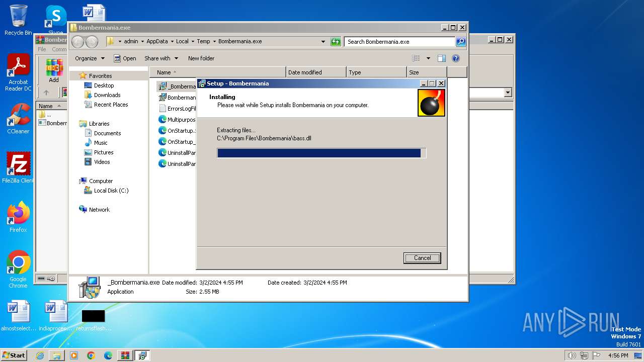Expand the address bar history dropdown
644x362 pixels.
[x=323, y=42]
